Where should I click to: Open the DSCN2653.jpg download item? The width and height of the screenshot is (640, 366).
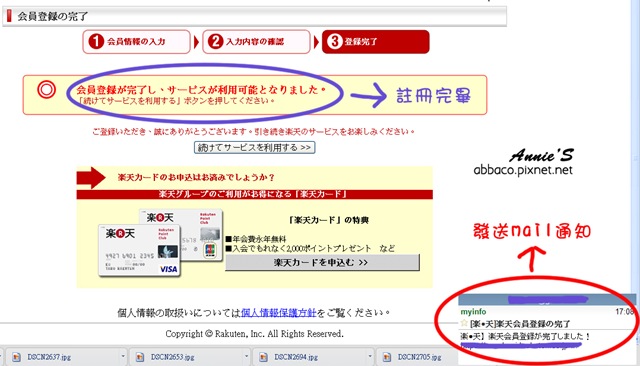190,357
